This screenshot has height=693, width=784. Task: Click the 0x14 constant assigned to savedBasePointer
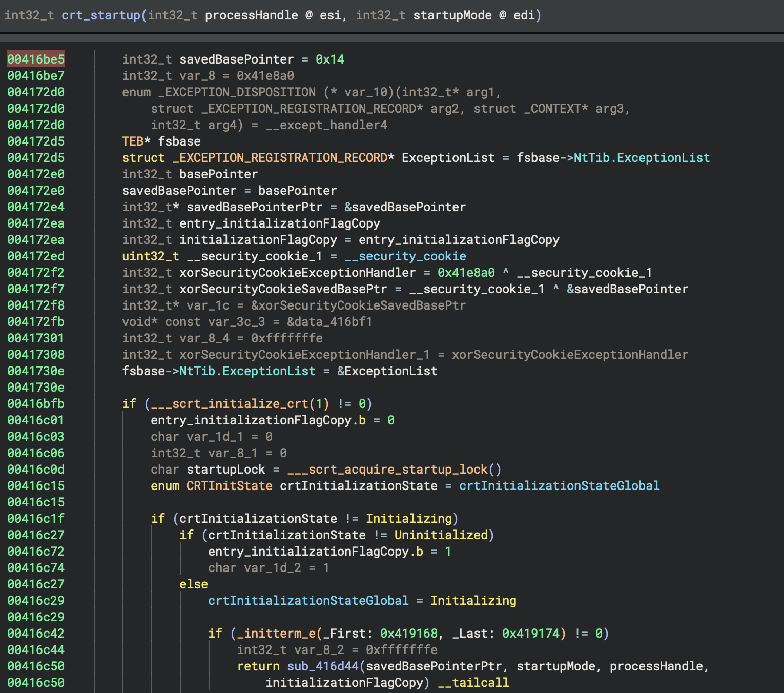coord(329,59)
